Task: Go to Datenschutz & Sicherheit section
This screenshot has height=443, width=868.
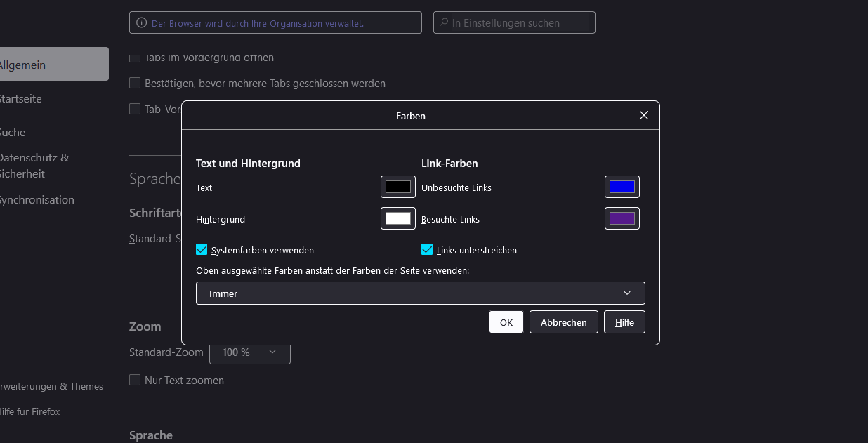Action: pyautogui.click(x=34, y=166)
